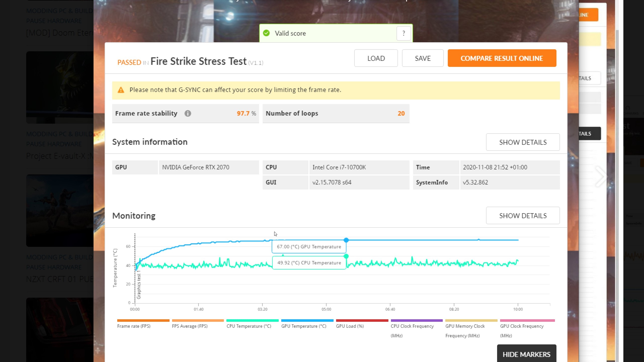The image size is (644, 362).
Task: Toggle GPU Load (%) chart legend
Action: pyautogui.click(x=350, y=326)
